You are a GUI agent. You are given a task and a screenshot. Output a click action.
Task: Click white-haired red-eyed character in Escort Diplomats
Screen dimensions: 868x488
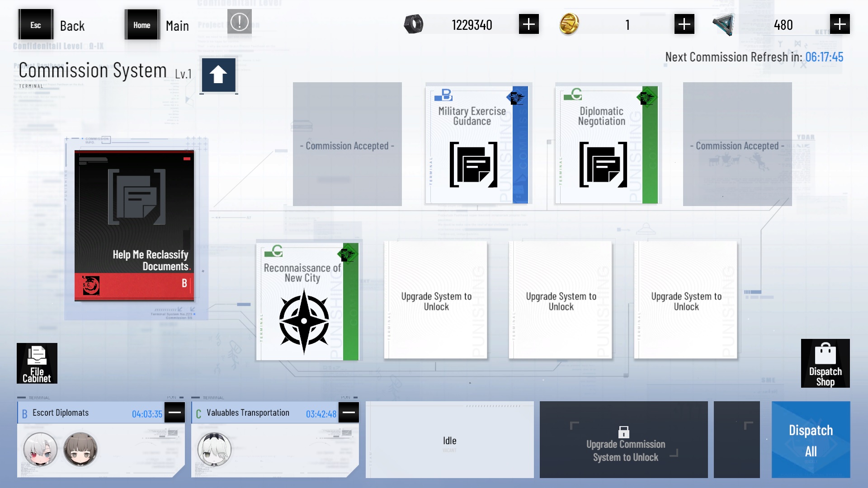(x=40, y=449)
